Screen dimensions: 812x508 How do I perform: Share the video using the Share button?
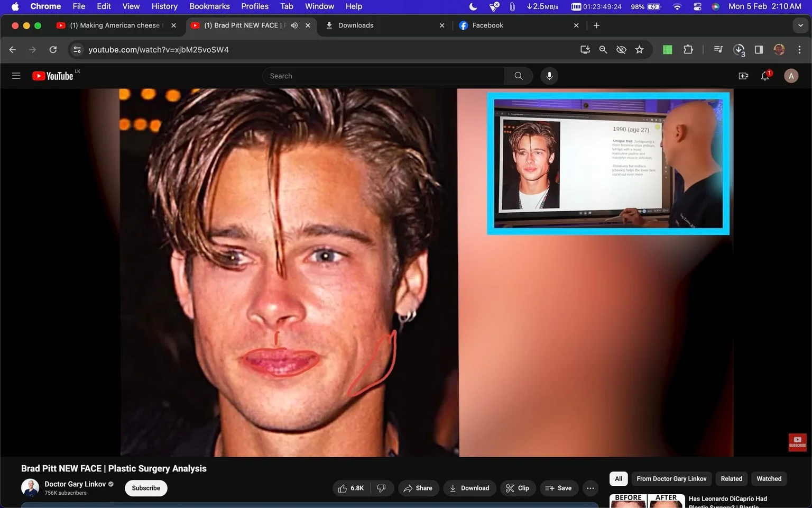418,488
